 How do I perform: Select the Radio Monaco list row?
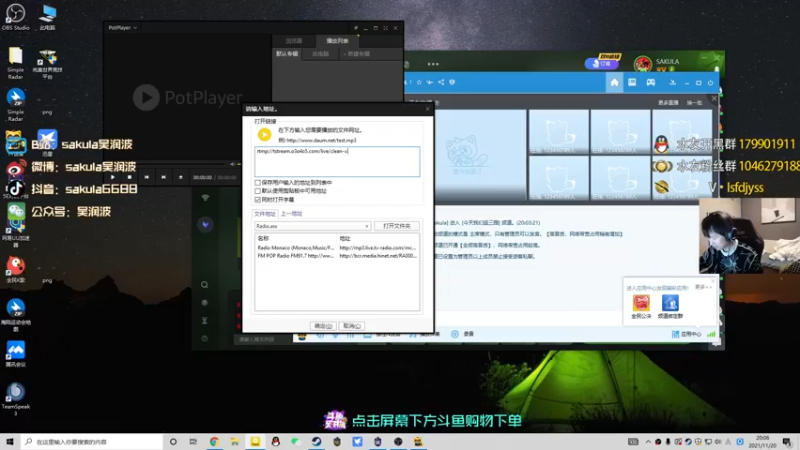337,247
